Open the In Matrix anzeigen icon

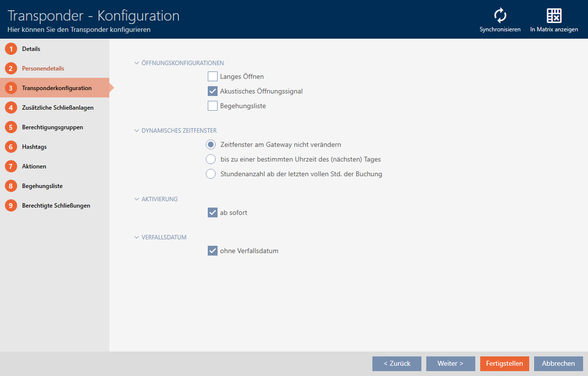[x=554, y=16]
